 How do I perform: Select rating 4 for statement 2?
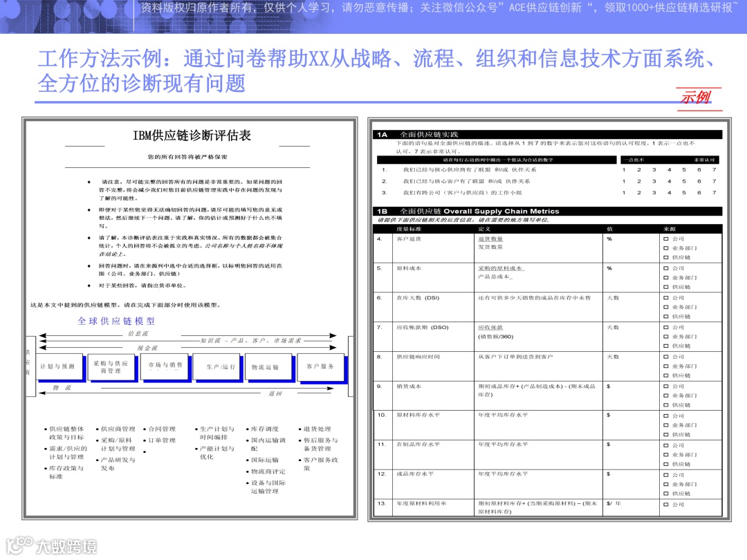669,181
